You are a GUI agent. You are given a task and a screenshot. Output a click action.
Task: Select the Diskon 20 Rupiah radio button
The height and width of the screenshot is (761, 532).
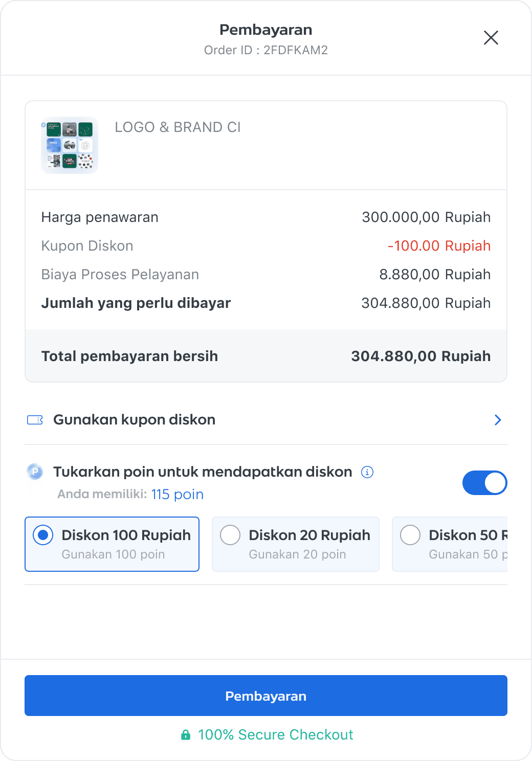(x=230, y=535)
